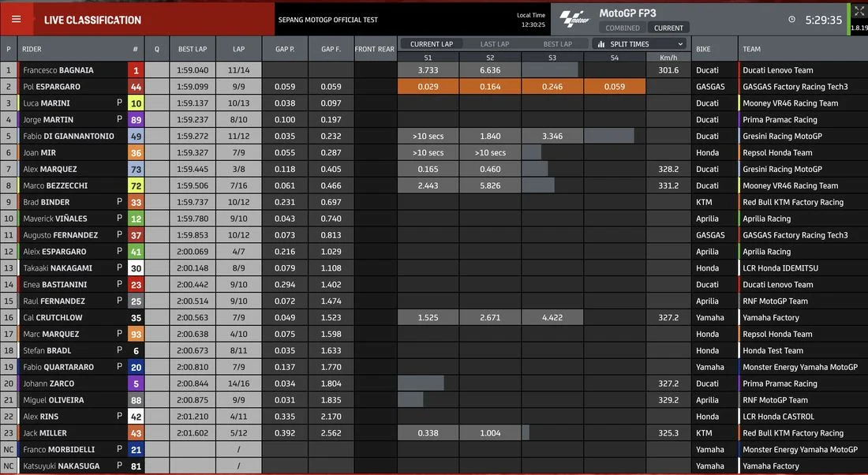Click Quartararo's blue number 20 badge
868x475 pixels.
tap(136, 367)
